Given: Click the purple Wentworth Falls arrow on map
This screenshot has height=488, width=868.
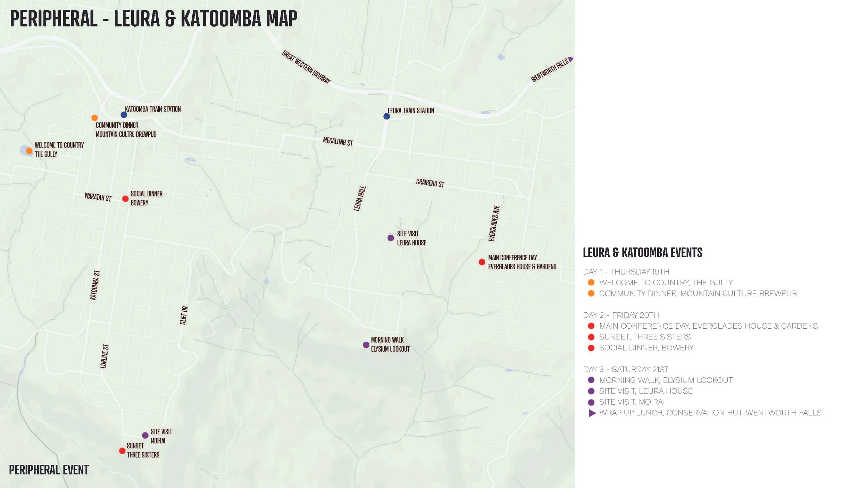Looking at the screenshot, I should pyautogui.click(x=570, y=60).
